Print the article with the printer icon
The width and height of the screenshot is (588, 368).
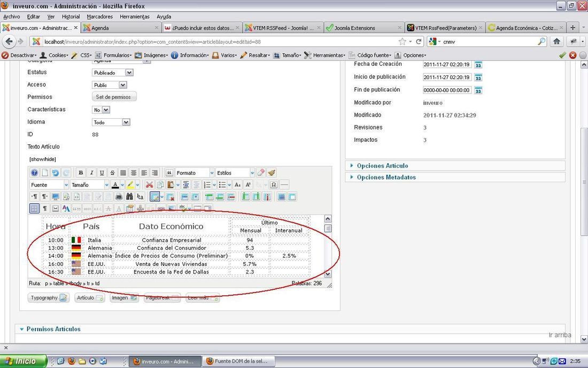pyautogui.click(x=119, y=196)
